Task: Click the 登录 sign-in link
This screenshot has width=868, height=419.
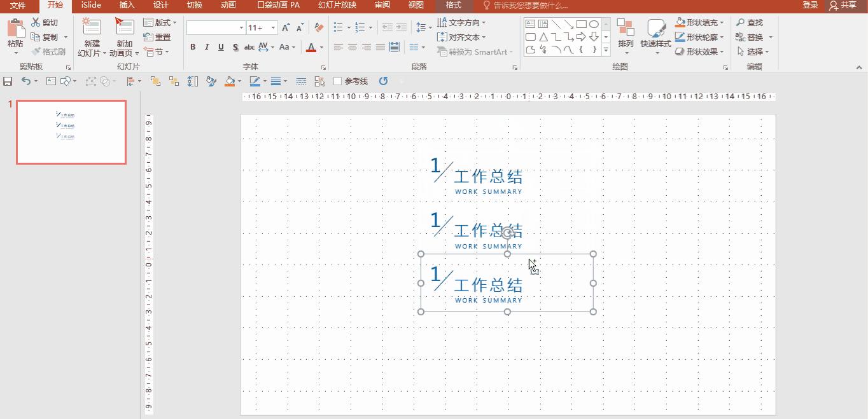Action: click(x=810, y=5)
